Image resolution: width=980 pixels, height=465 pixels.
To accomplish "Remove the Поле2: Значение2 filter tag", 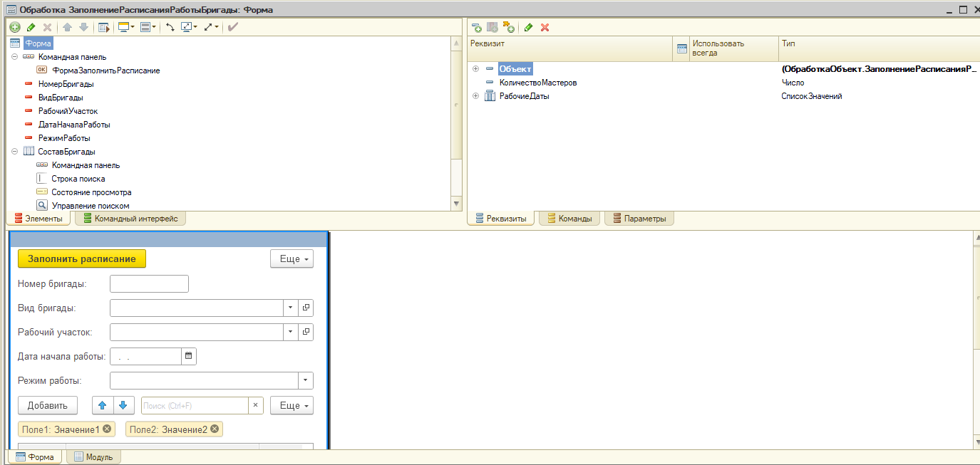I will click(214, 429).
